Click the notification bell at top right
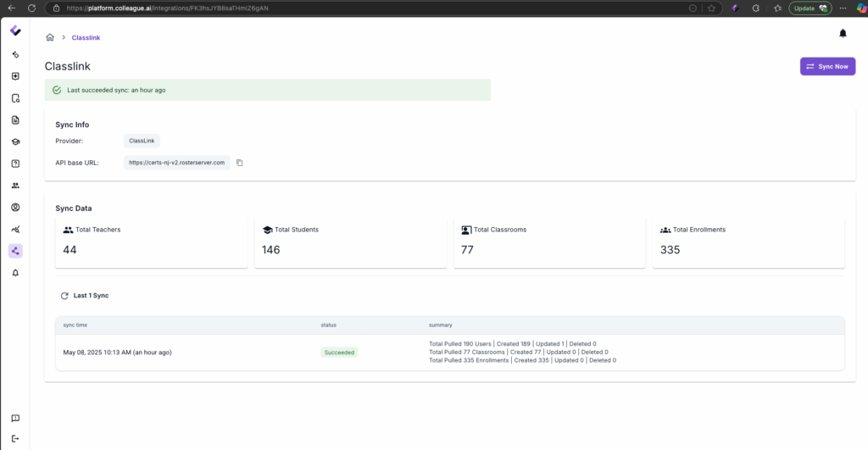Screen dimensions: 868x450 (843, 33)
